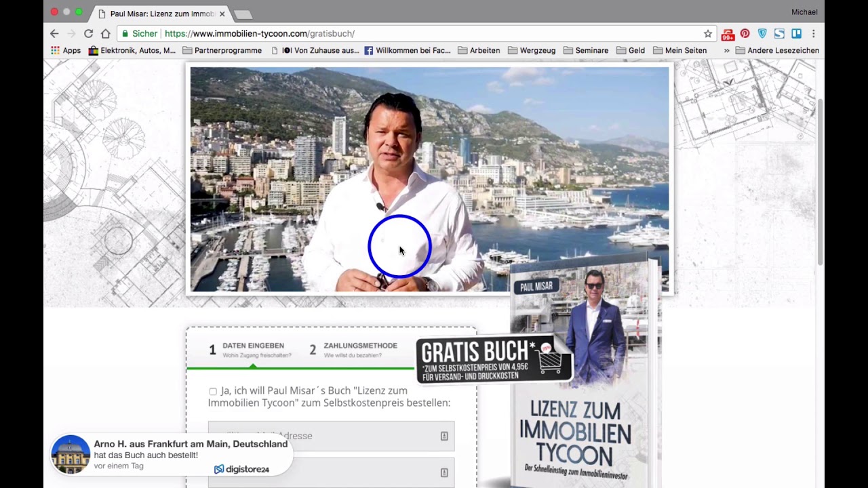Screen dimensions: 868x488
Task: Bookmark this page with the star icon
Action: 708,33
